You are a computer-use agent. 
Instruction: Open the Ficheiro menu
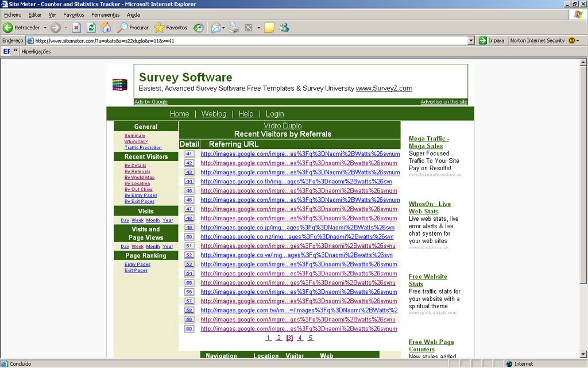tap(13, 14)
